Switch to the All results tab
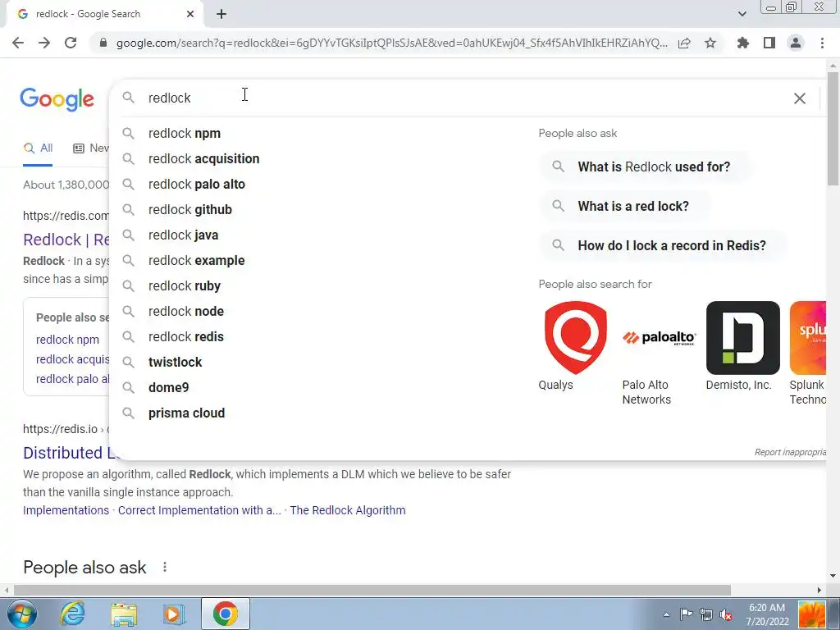 pos(38,148)
